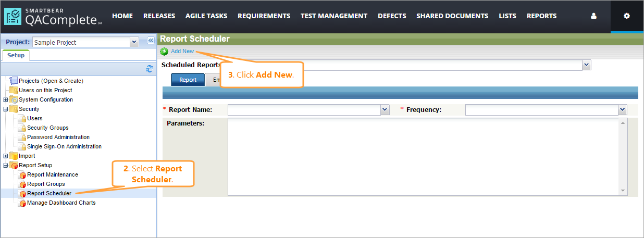This screenshot has height=238, width=644.
Task: Click inside the Parameters text area
Action: click(424, 157)
